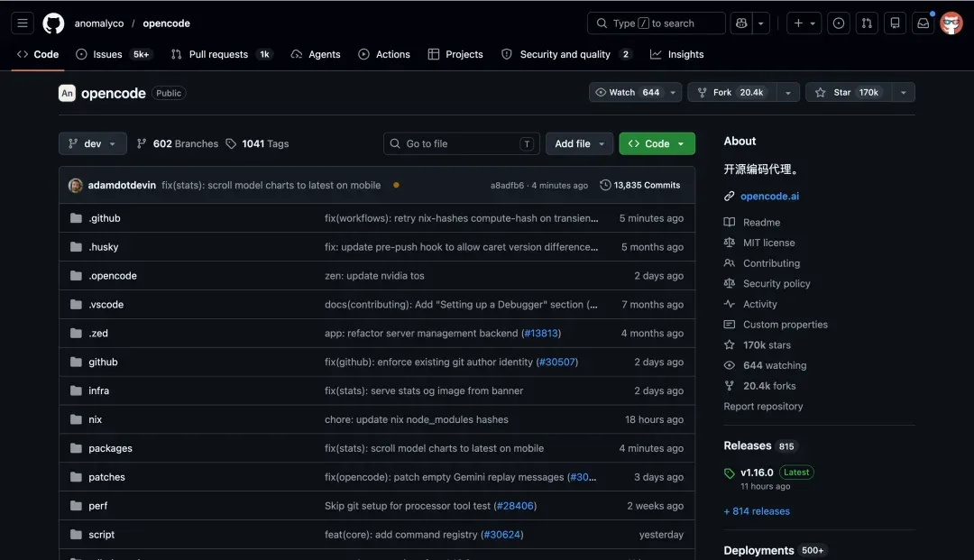
Task: Open pull request #30507 link
Action: click(x=557, y=362)
